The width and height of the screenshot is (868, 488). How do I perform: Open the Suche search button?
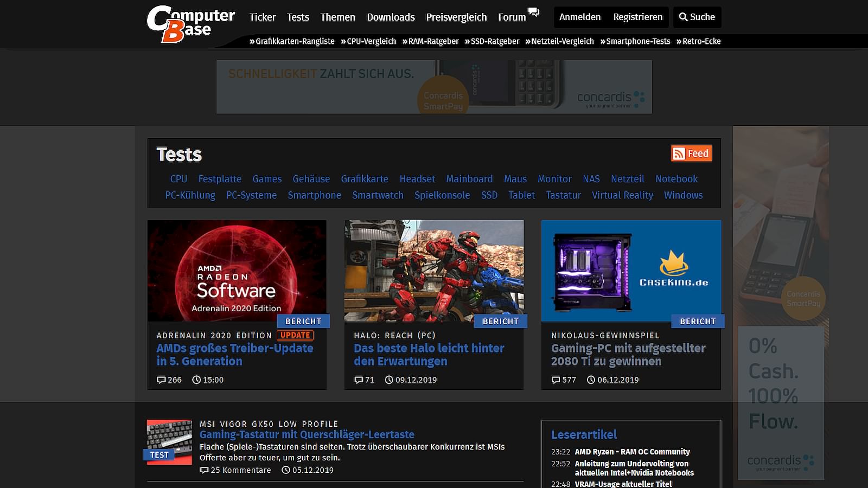(x=697, y=17)
